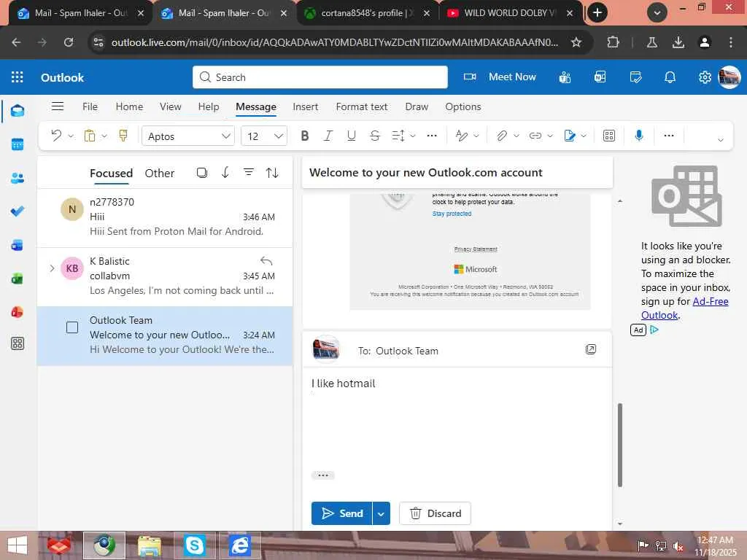
Task: Click the Signature pen icon
Action: [x=569, y=136]
